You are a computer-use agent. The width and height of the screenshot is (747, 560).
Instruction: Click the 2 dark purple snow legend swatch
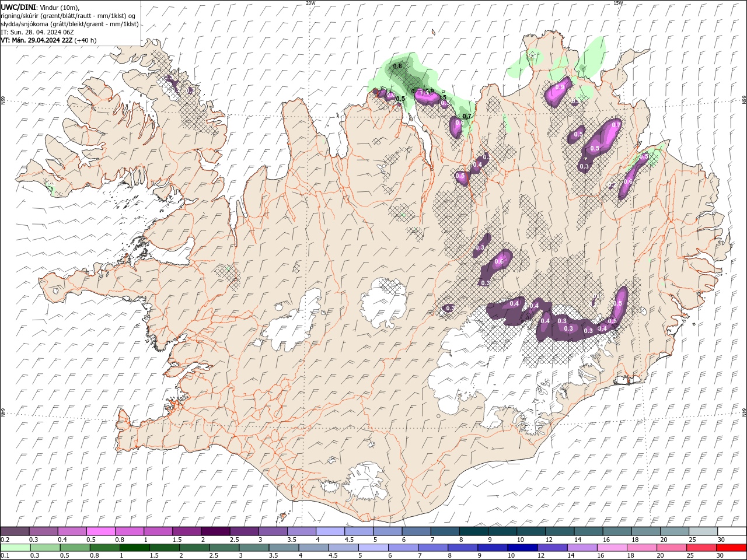pyautogui.click(x=215, y=531)
